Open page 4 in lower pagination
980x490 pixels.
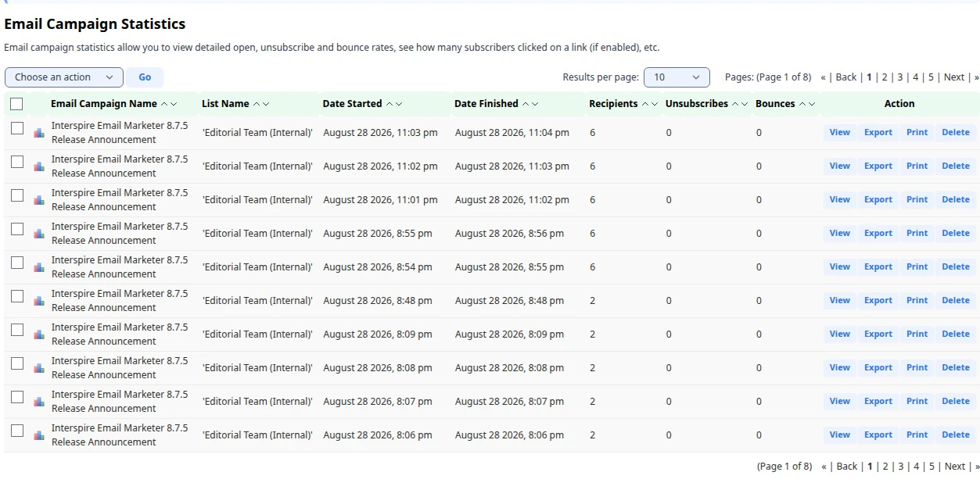(x=916, y=467)
